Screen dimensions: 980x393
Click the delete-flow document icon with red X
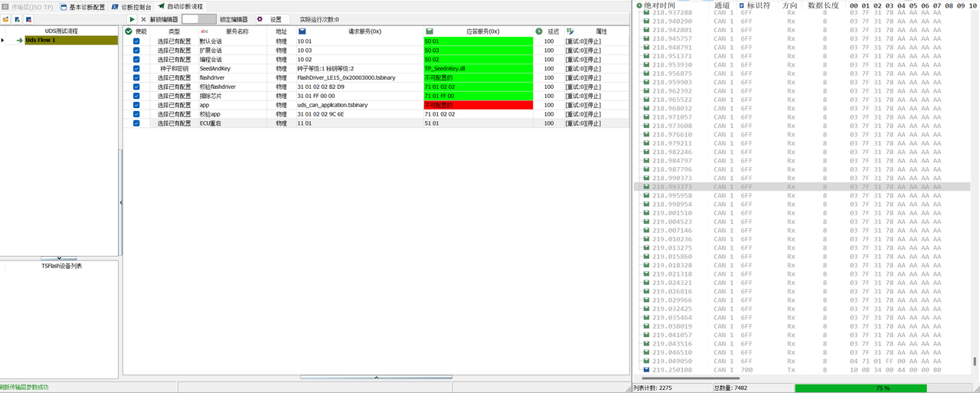(28, 19)
